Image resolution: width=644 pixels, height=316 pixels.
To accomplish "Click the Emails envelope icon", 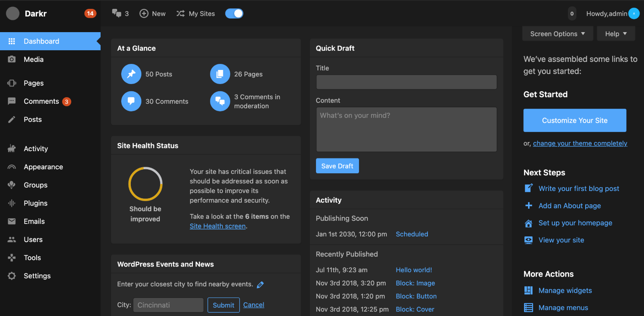I will click(12, 222).
